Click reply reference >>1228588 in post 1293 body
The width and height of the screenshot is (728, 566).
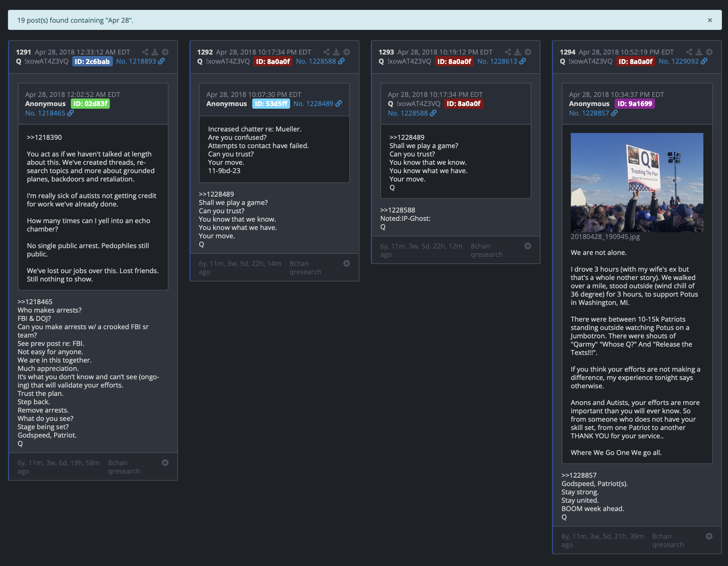[x=398, y=210]
